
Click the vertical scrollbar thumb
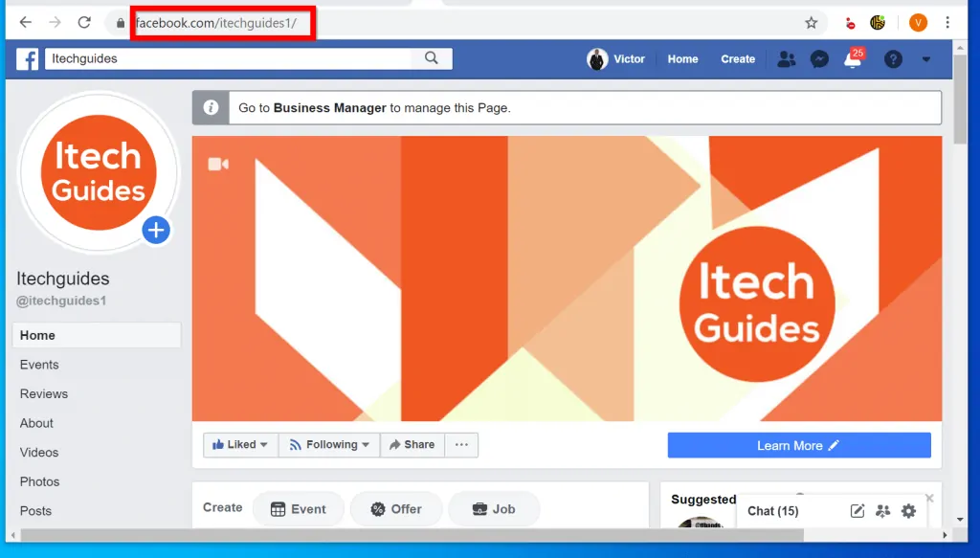click(x=960, y=99)
